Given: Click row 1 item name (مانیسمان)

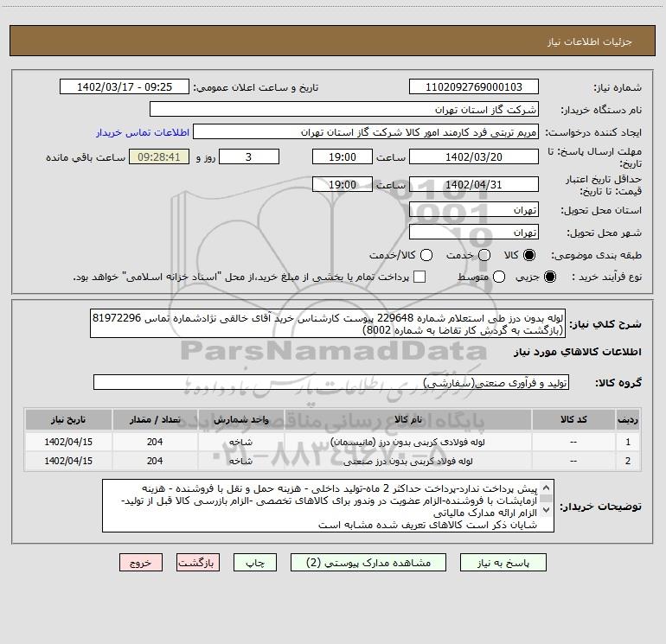Looking at the screenshot, I should coord(407,442).
